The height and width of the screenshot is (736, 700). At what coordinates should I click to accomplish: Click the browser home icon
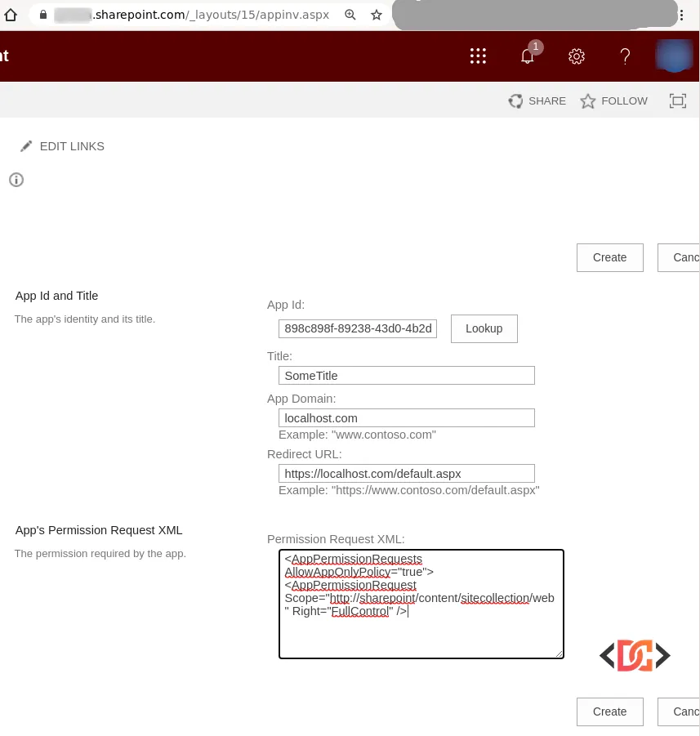coord(11,14)
